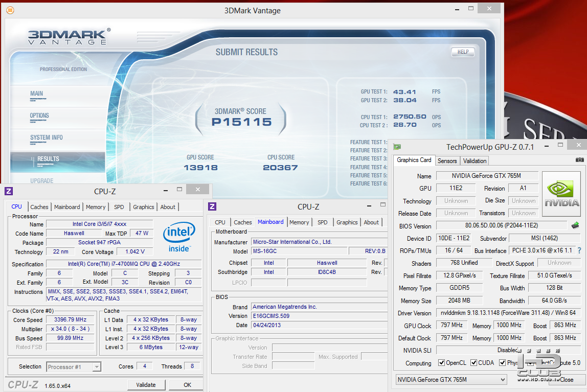
Task: Click the GPU-Z title bar app icon
Action: click(397, 147)
